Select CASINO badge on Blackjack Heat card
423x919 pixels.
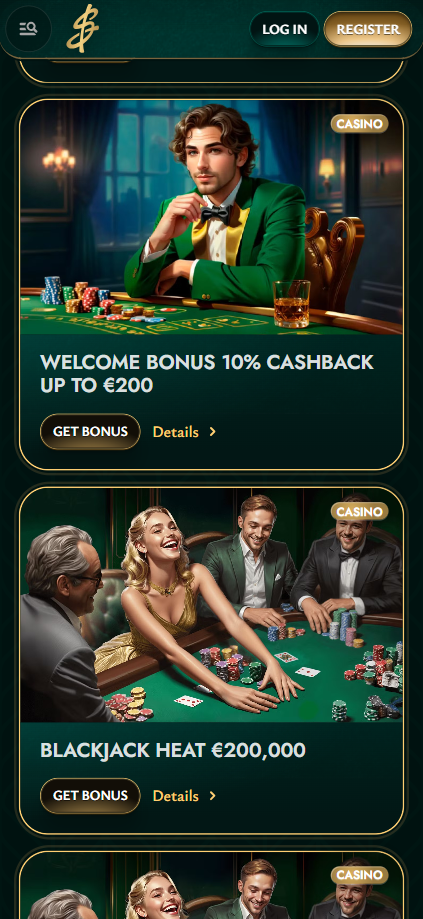(x=360, y=512)
